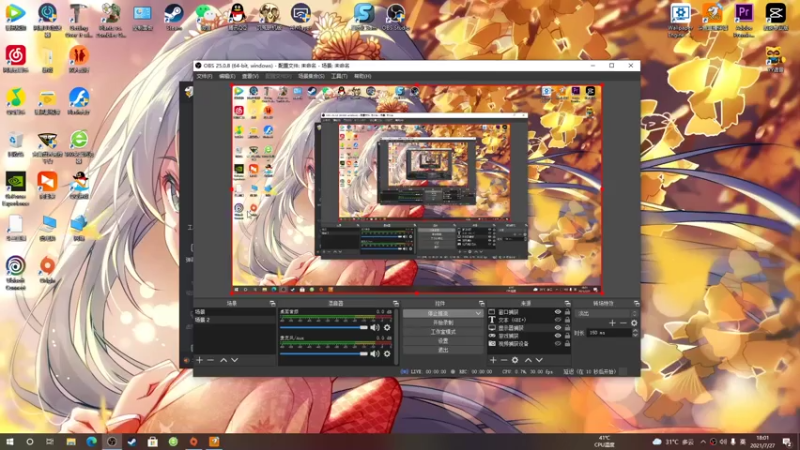
Task: Remove selected scene with minus icon
Action: coord(210,360)
